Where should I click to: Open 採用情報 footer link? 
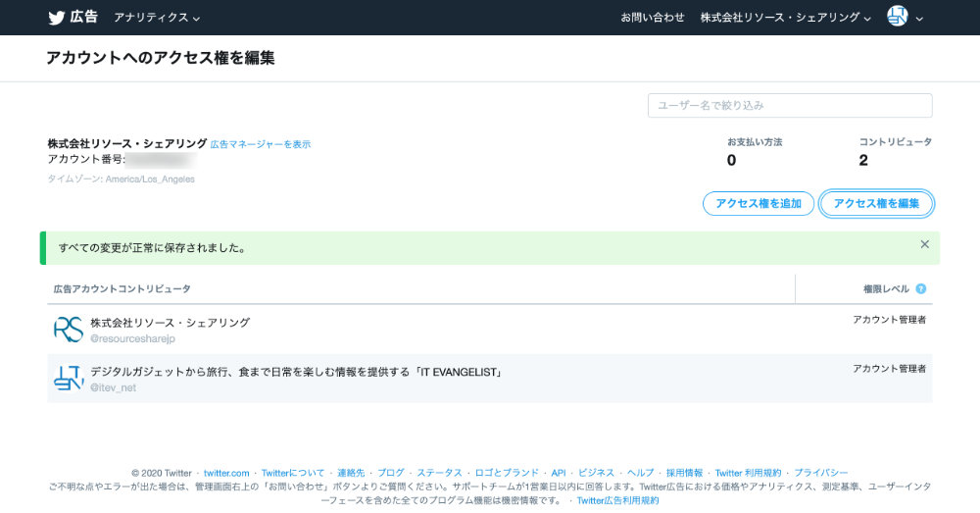click(x=684, y=473)
